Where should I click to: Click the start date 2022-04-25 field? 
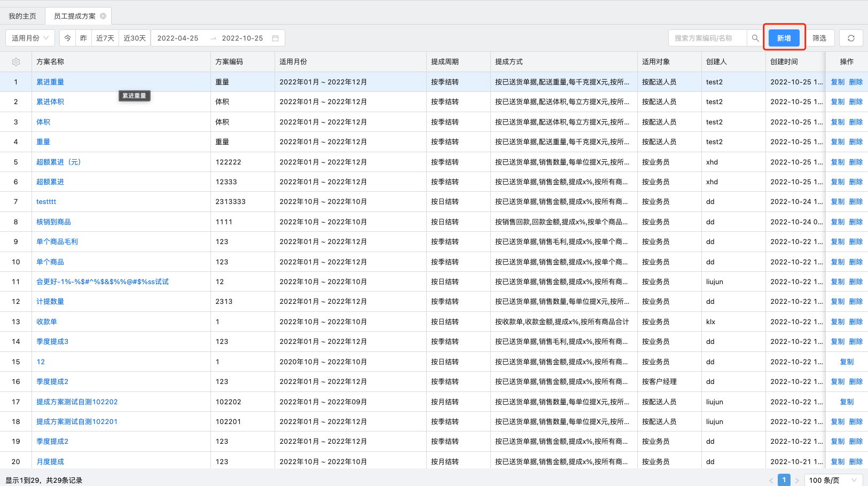(178, 38)
